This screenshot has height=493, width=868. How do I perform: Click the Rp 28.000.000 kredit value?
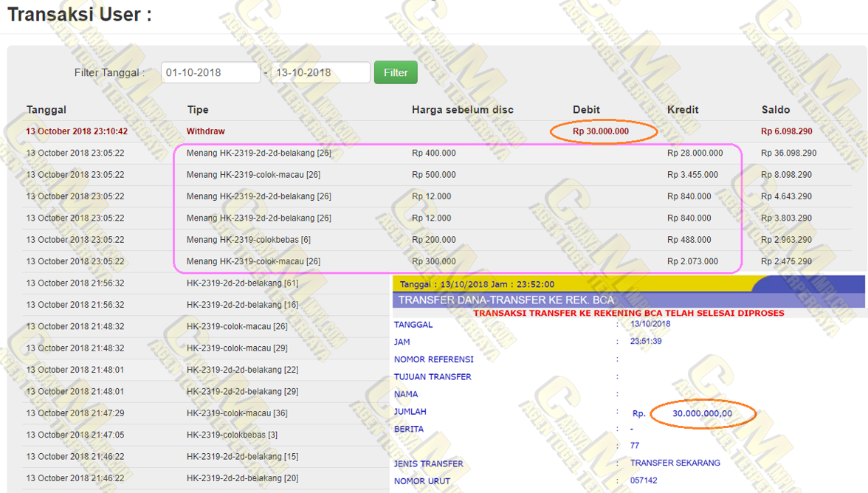coord(695,153)
